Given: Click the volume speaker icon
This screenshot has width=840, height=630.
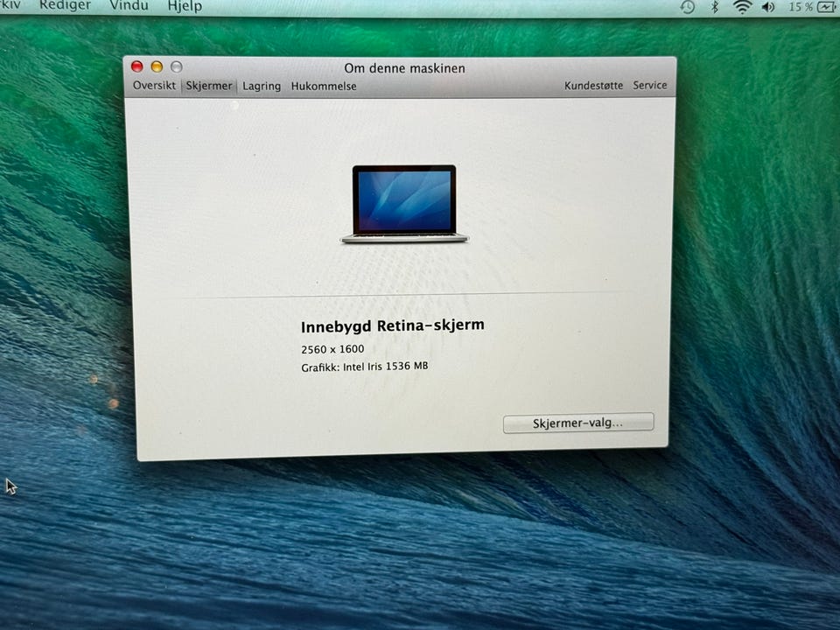Looking at the screenshot, I should (x=768, y=6).
